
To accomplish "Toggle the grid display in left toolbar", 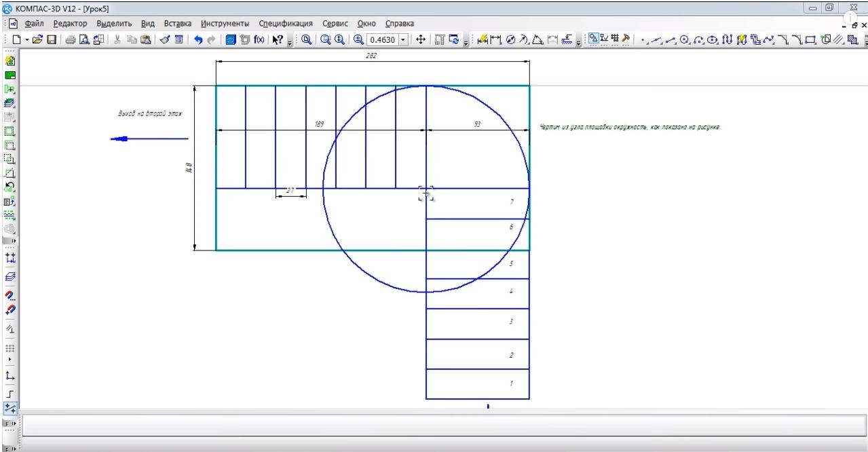I will [10, 347].
